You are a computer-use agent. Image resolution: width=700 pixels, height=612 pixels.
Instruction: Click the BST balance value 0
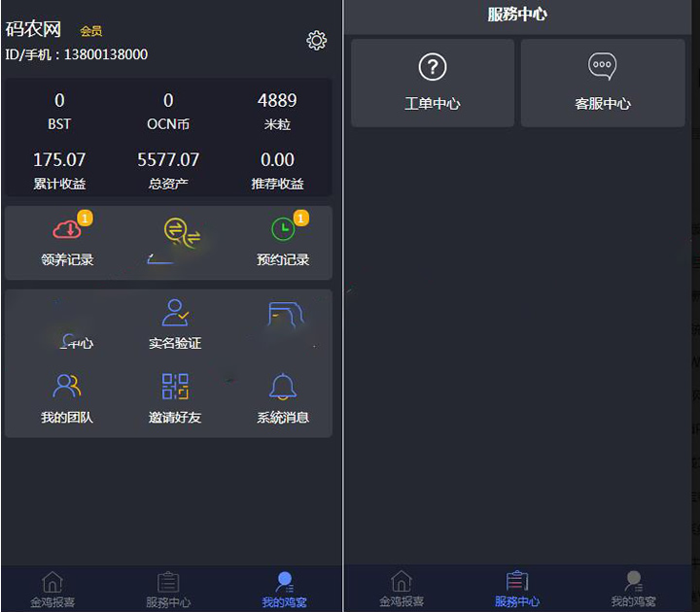(59, 100)
